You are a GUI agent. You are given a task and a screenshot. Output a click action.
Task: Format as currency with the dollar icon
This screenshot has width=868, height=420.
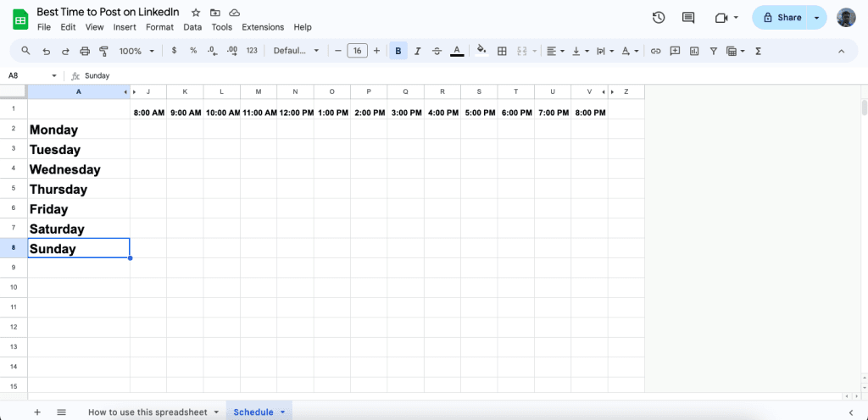tap(175, 51)
